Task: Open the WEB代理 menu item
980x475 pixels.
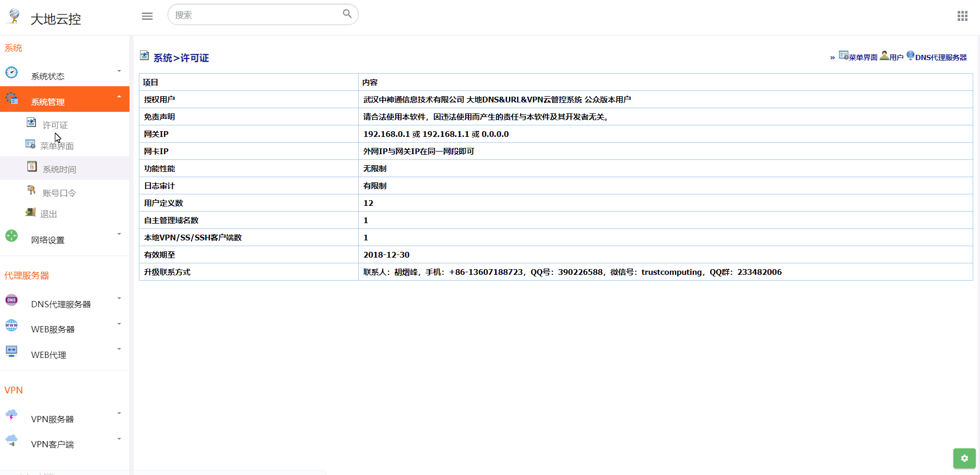Action: click(x=65, y=353)
